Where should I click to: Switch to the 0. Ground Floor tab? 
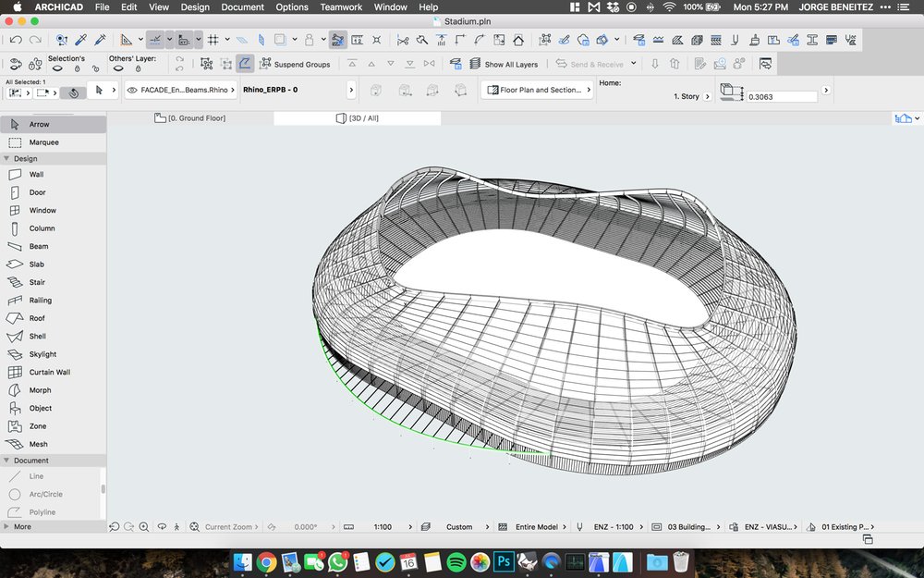pos(189,118)
